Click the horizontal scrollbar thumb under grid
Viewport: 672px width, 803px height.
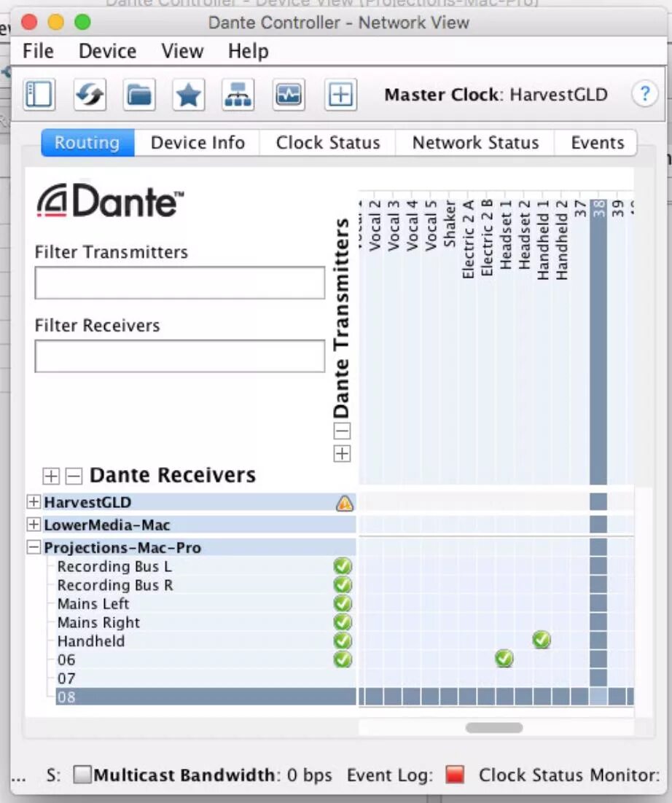[494, 728]
